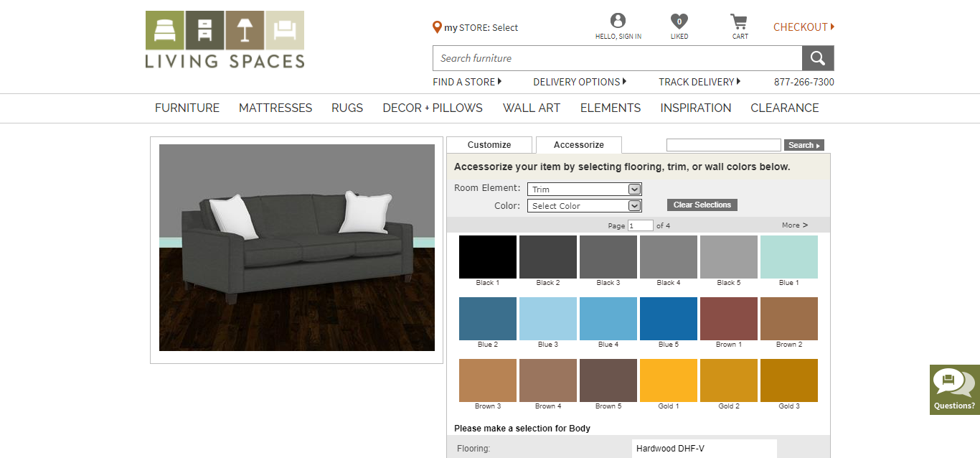
Task: Expand the Room Element dropdown
Action: click(585, 190)
